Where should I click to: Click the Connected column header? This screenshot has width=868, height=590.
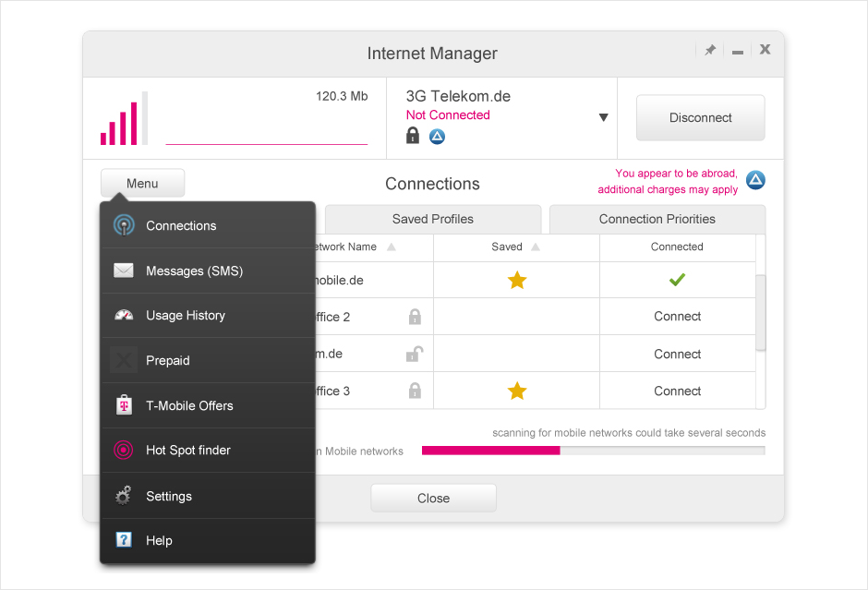click(677, 247)
